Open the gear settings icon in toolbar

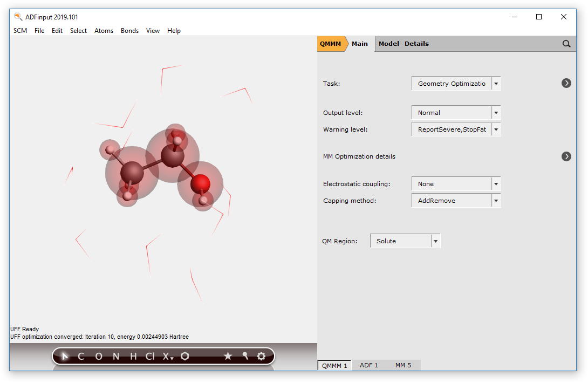coord(262,356)
